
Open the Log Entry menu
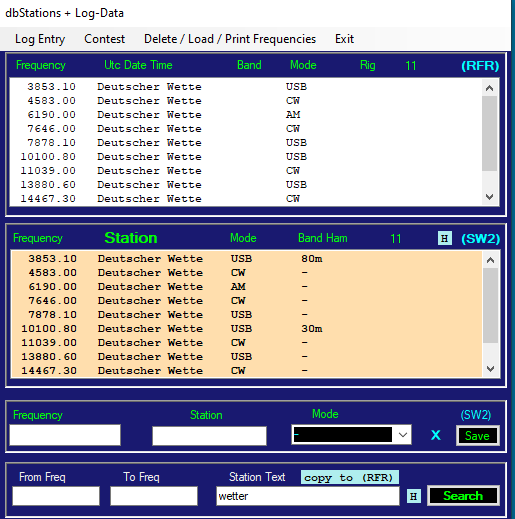(x=40, y=39)
